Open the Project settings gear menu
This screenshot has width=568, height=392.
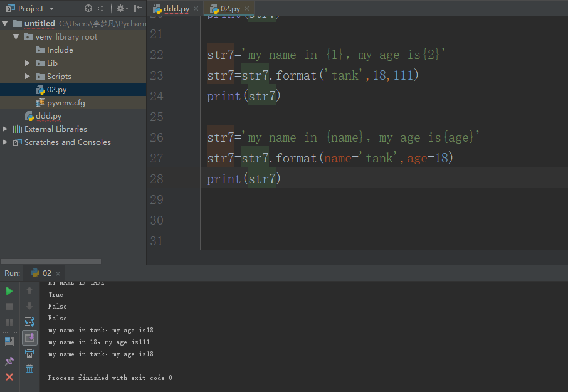(x=121, y=8)
